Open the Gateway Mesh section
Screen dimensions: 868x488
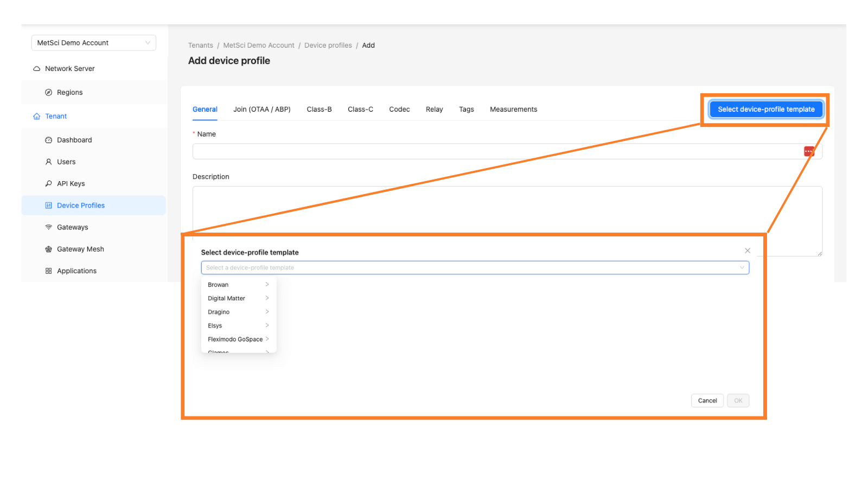pyautogui.click(x=80, y=249)
